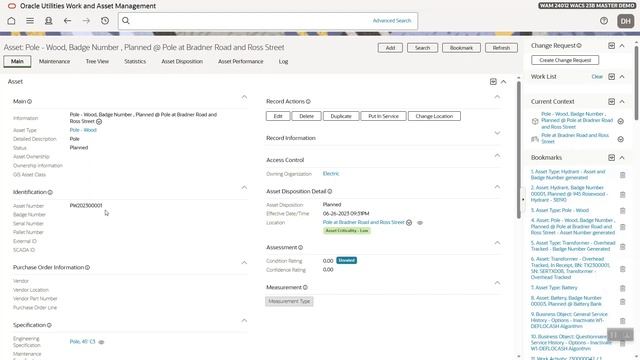The height and width of the screenshot is (360, 640).
Task: Collapse the Assessment section
Action: (x=497, y=242)
